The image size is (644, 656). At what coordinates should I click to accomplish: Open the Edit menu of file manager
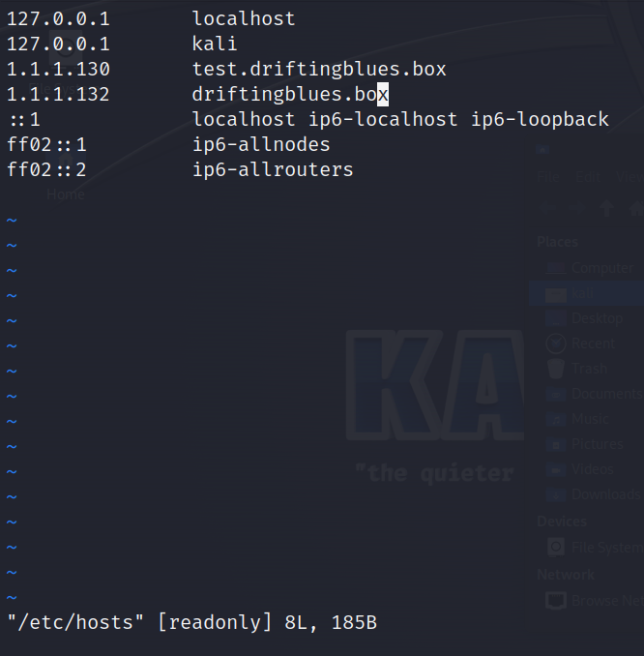[588, 177]
